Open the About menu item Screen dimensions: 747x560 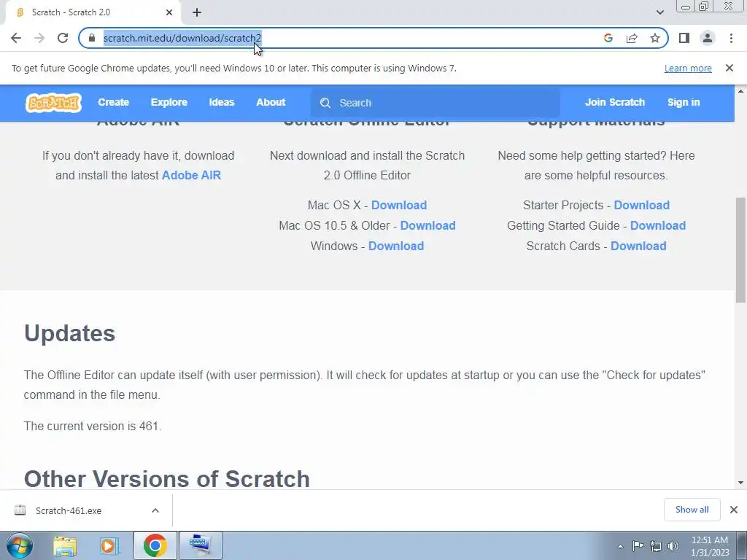271,102
